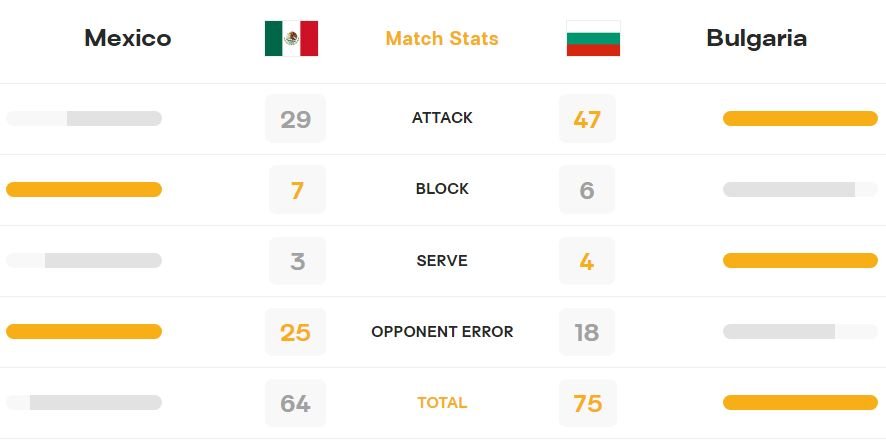The image size is (886, 441).
Task: Click Bulgaria's serve value 4
Action: tap(587, 261)
